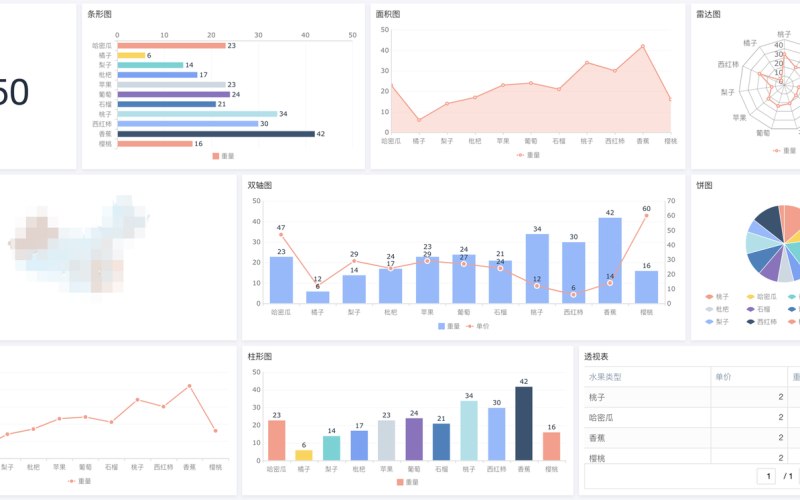Toggle the 重量 legend under 柱形图
This screenshot has height=500, width=800.
click(408, 482)
